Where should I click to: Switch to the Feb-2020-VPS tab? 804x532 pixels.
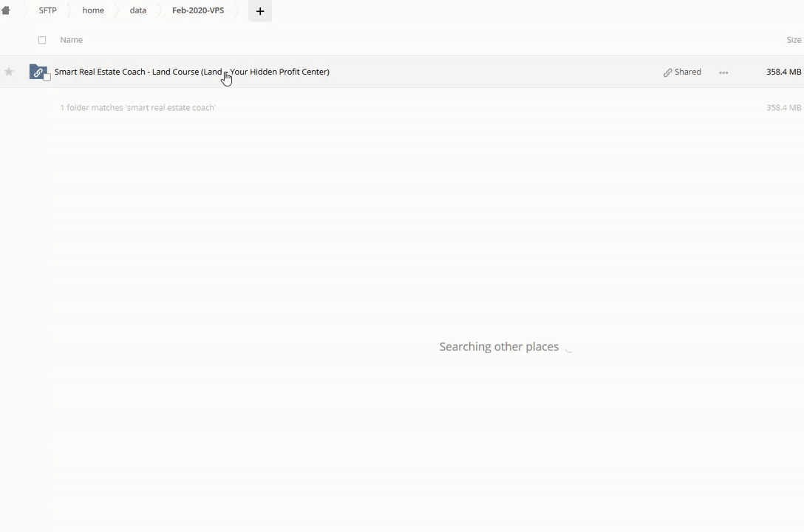198,10
